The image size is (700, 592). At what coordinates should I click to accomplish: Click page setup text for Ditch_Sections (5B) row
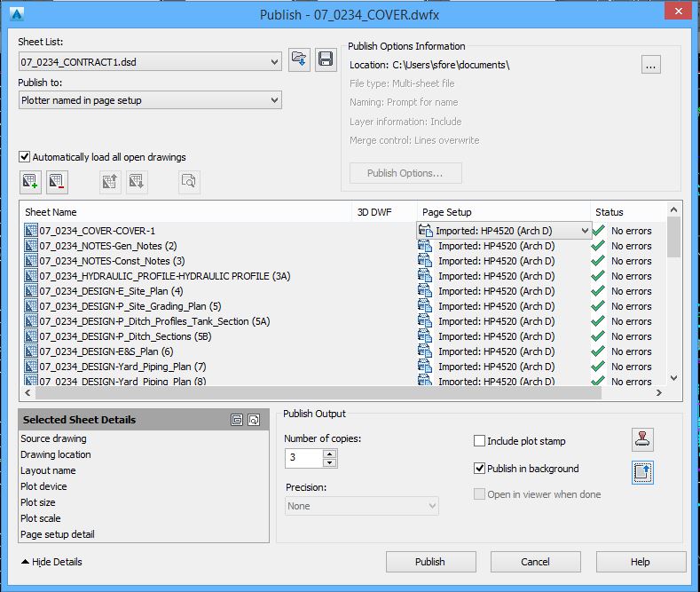(x=497, y=336)
